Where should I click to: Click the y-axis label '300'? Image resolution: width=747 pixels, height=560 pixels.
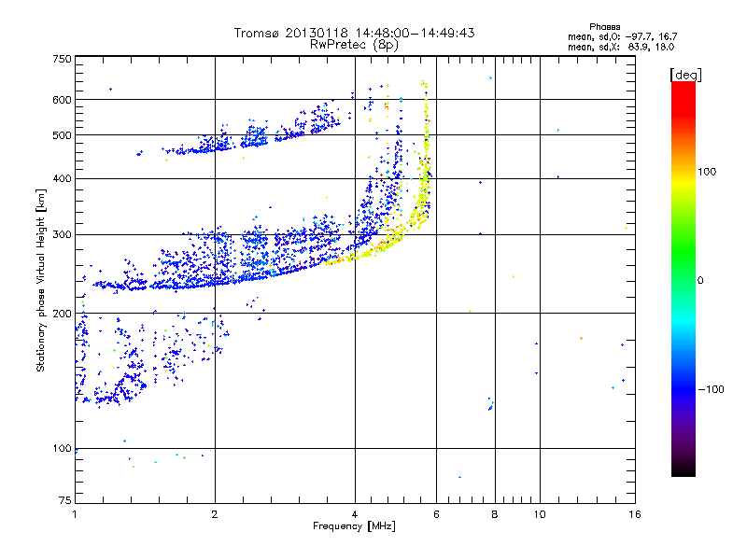pos(62,235)
